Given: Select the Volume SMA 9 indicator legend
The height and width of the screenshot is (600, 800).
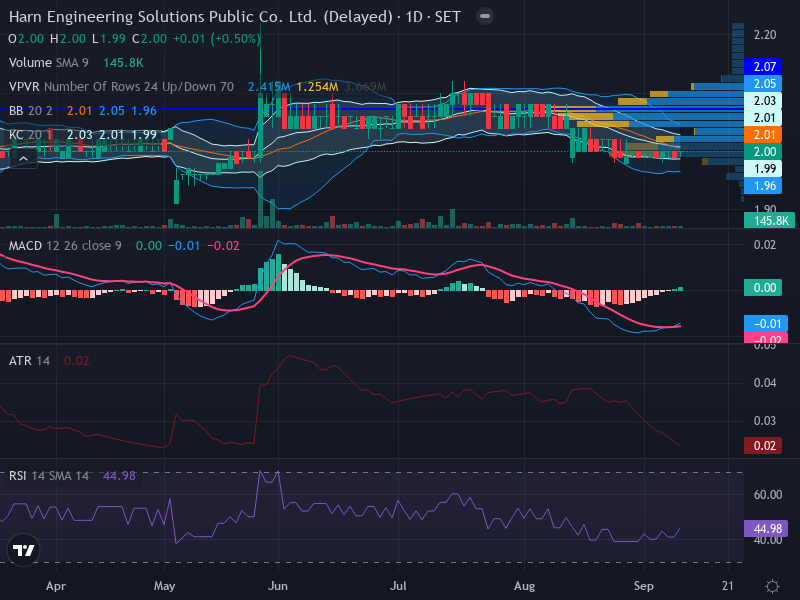Looking at the screenshot, I should pos(48,63).
